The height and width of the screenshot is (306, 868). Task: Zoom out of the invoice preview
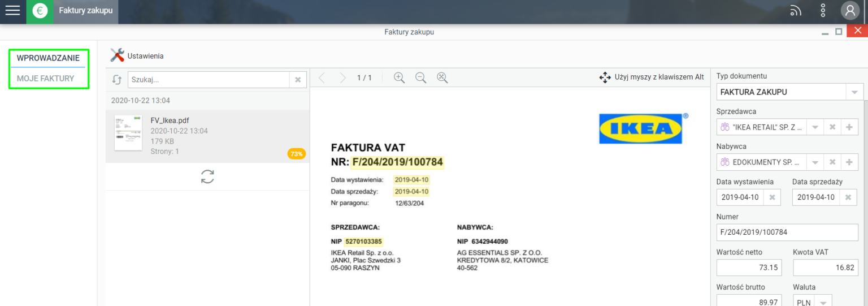420,78
